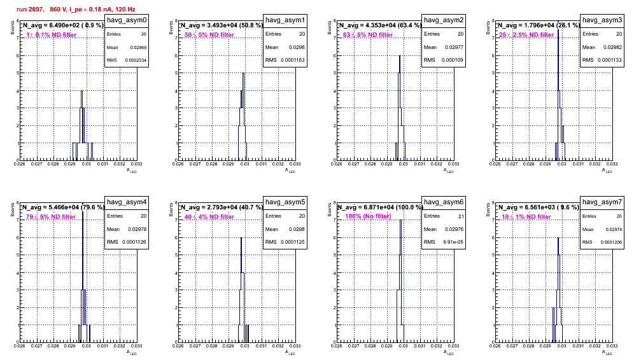This screenshot has width=634, height=364.
Task: Select the havg_asym4 stats box title
Action: [127, 202]
